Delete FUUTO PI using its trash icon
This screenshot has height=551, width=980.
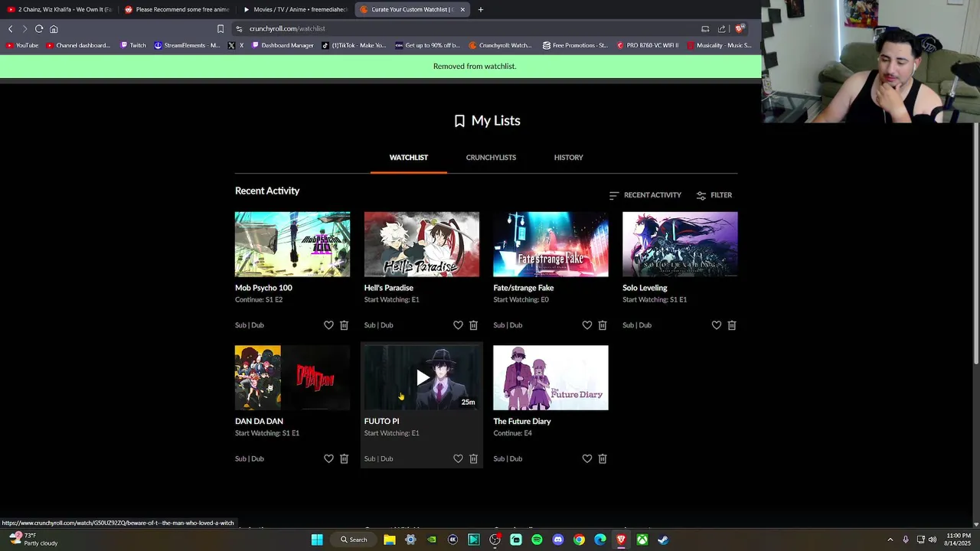point(473,458)
